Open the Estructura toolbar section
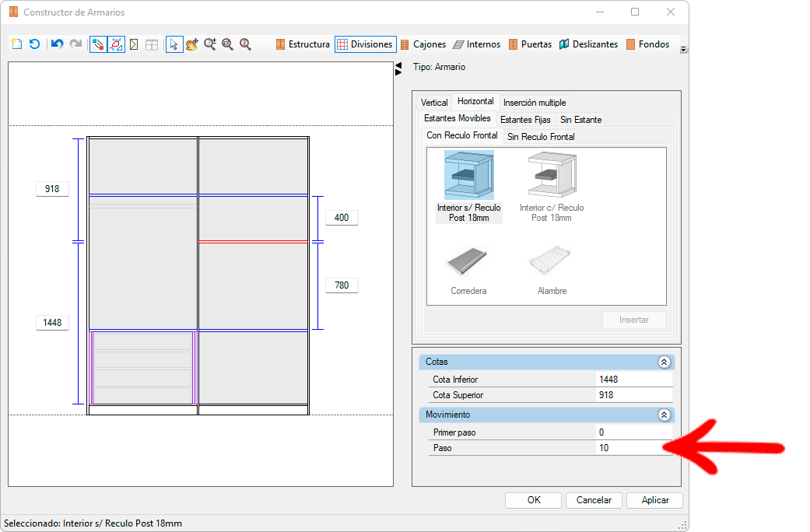The height and width of the screenshot is (532, 810). tap(303, 44)
